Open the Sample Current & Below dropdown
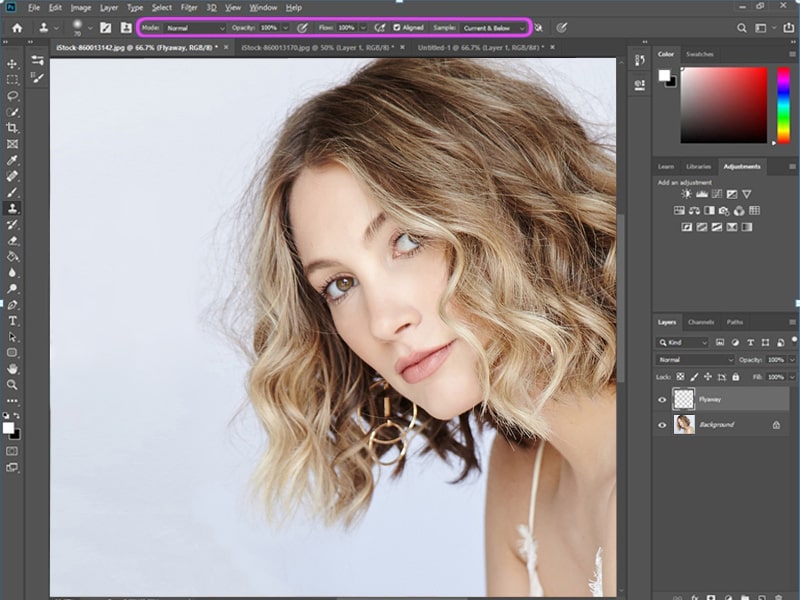800x600 pixels. (493, 28)
